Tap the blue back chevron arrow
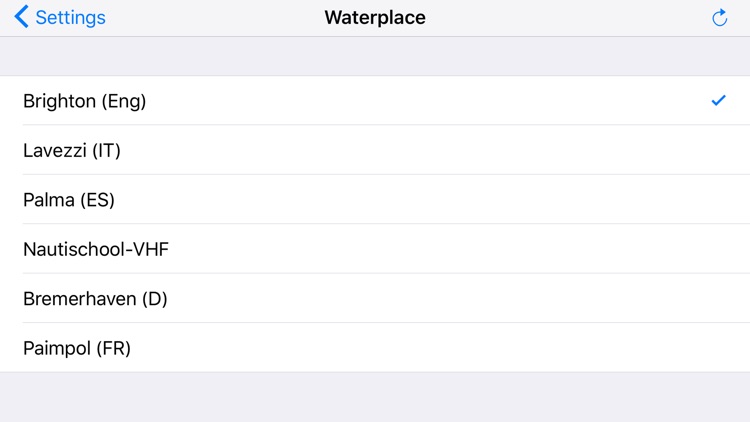Screen dimensions: 750x422 pos(22,17)
